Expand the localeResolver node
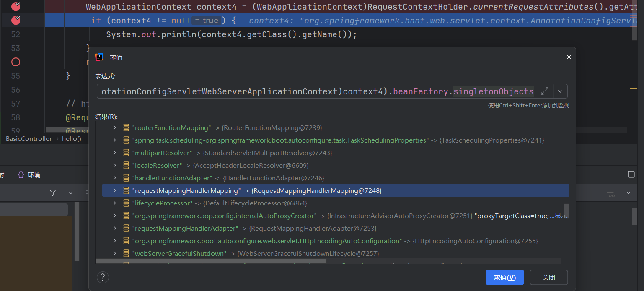 pyautogui.click(x=114, y=166)
